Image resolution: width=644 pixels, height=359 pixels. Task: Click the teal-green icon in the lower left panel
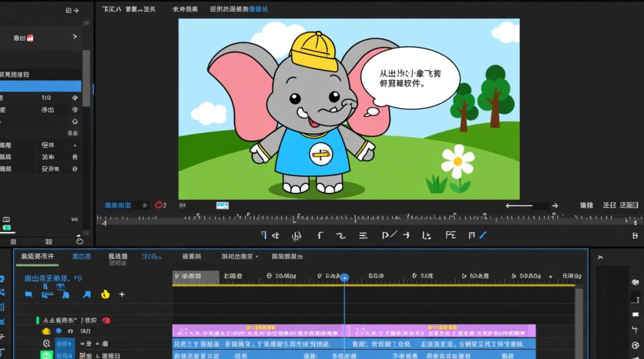pyautogui.click(x=7, y=227)
